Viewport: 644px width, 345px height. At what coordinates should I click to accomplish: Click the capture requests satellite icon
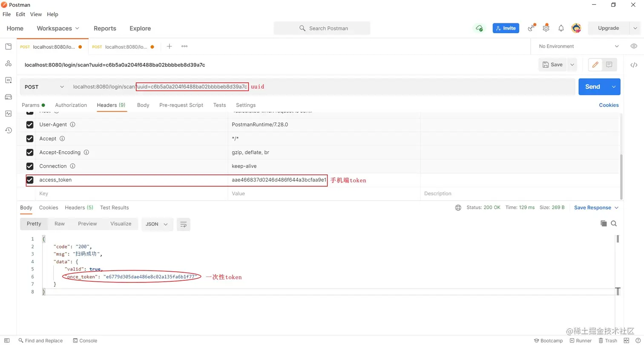[531, 28]
